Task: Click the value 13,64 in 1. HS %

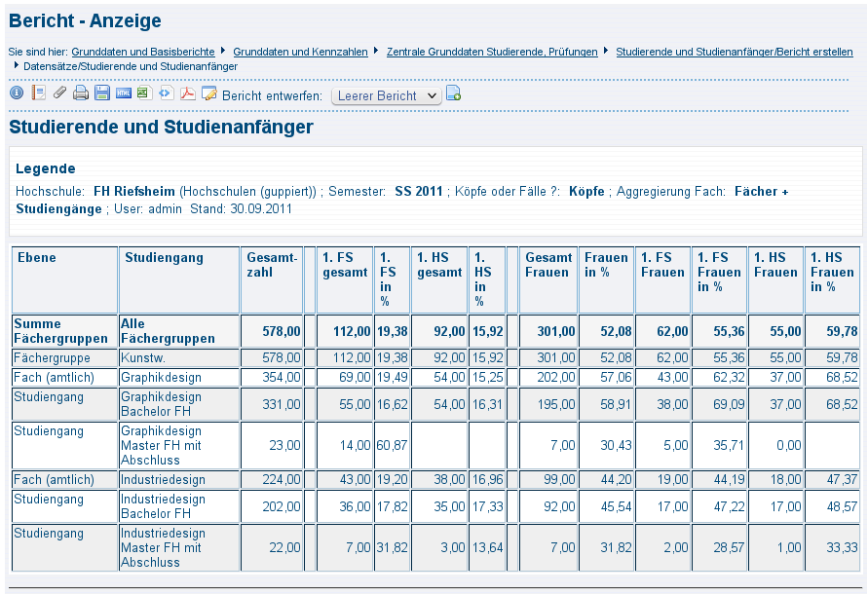Action: click(x=487, y=547)
